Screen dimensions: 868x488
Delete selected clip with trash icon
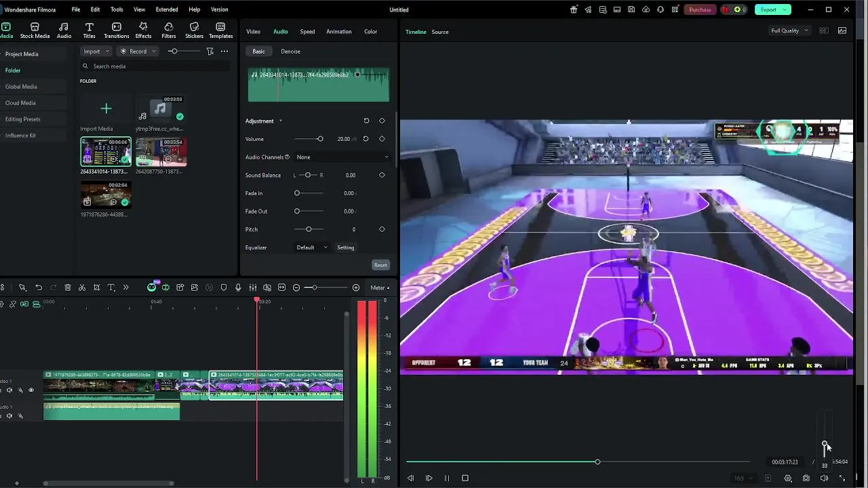pyautogui.click(x=68, y=287)
